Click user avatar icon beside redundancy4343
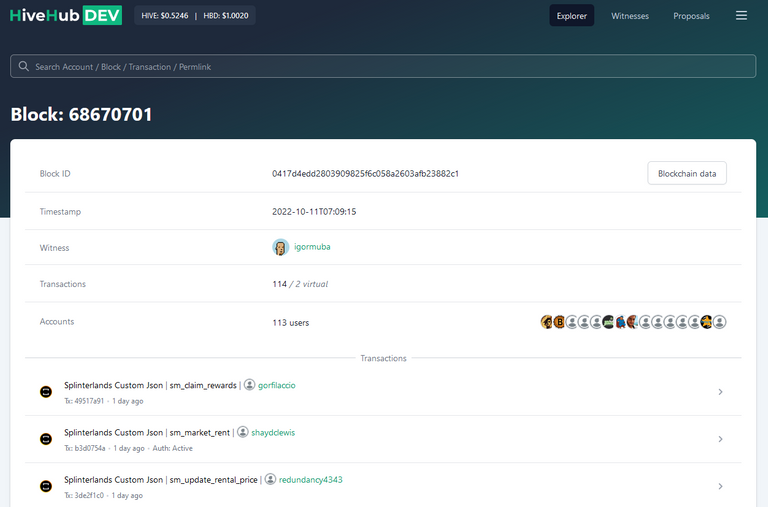 pos(270,479)
